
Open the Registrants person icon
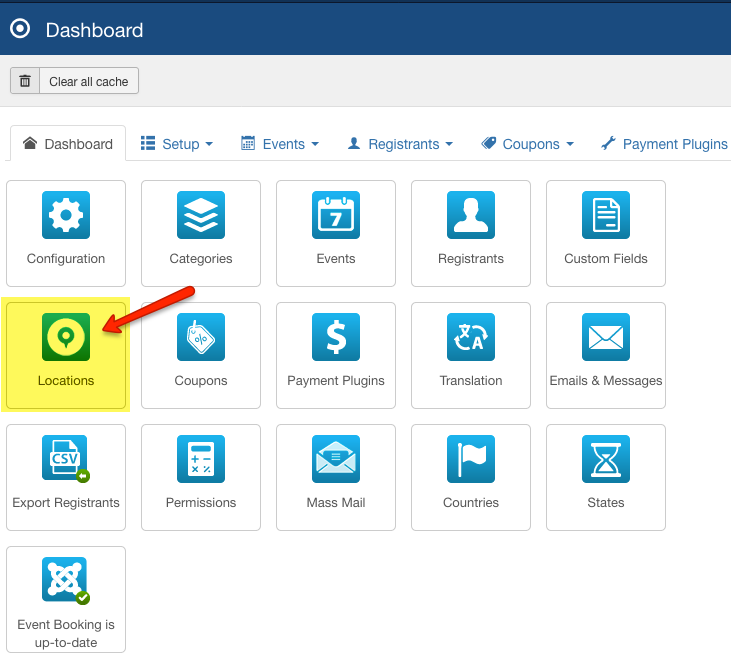[471, 216]
